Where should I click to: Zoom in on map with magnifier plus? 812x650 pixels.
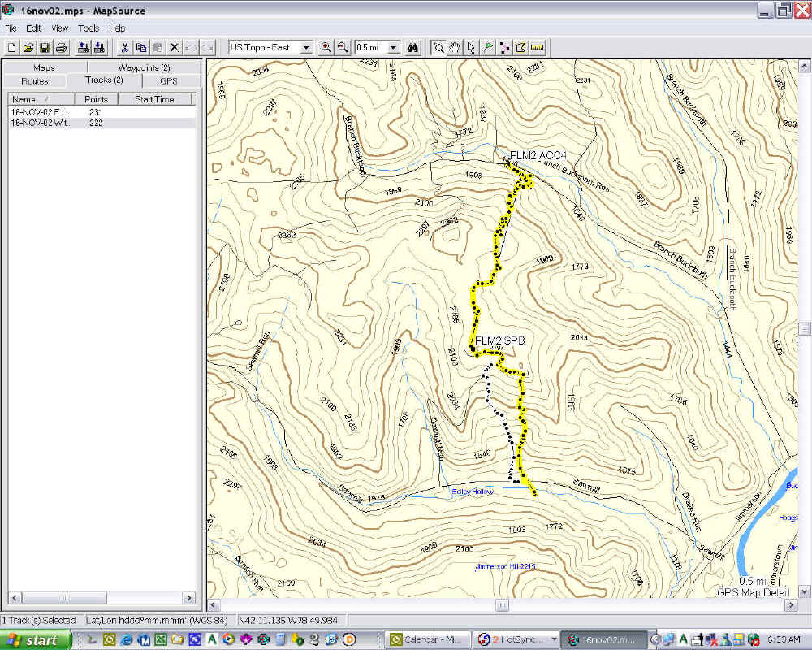tap(326, 48)
